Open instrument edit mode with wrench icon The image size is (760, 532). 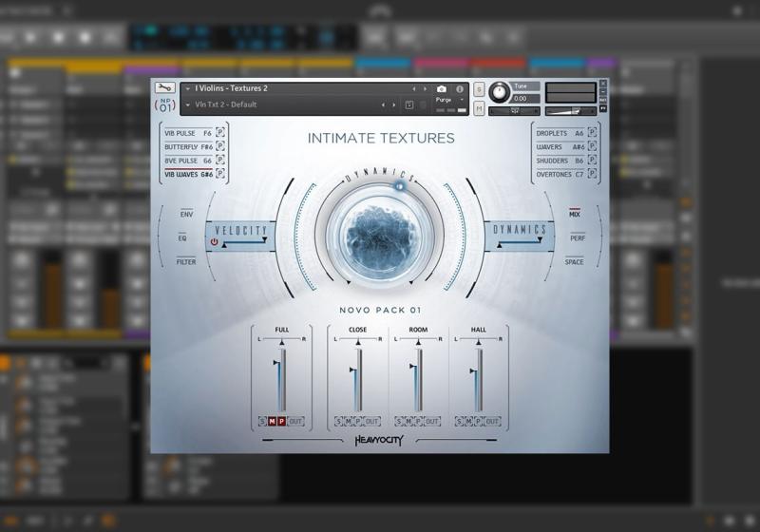click(164, 87)
